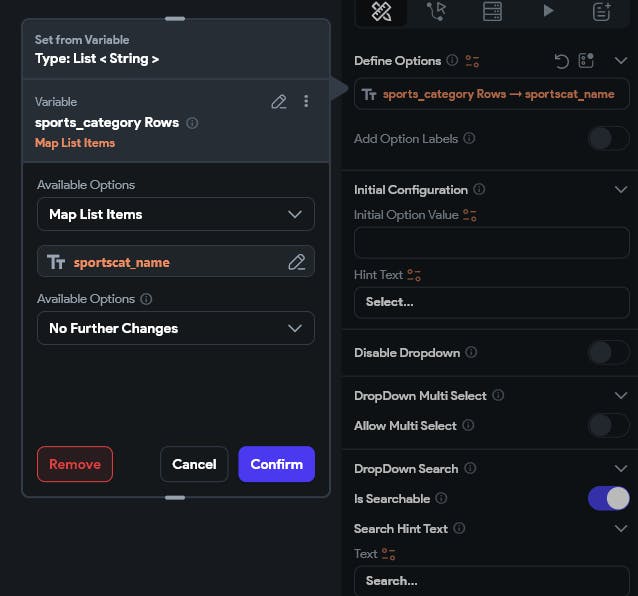Click info icon beside Allow Multi Select
This screenshot has height=596, width=638.
(468, 425)
